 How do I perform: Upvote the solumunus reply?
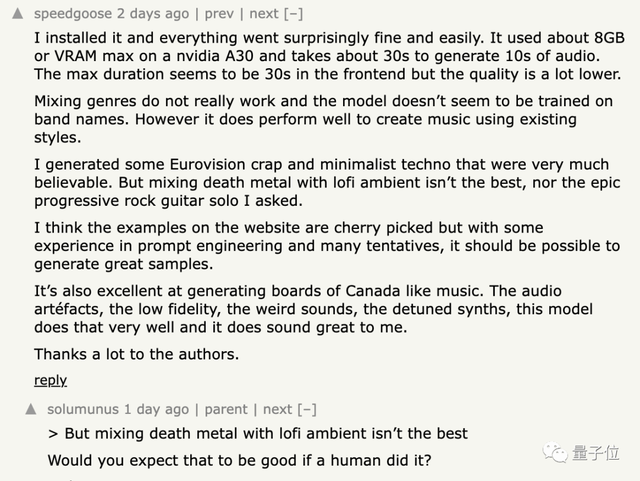[31, 409]
